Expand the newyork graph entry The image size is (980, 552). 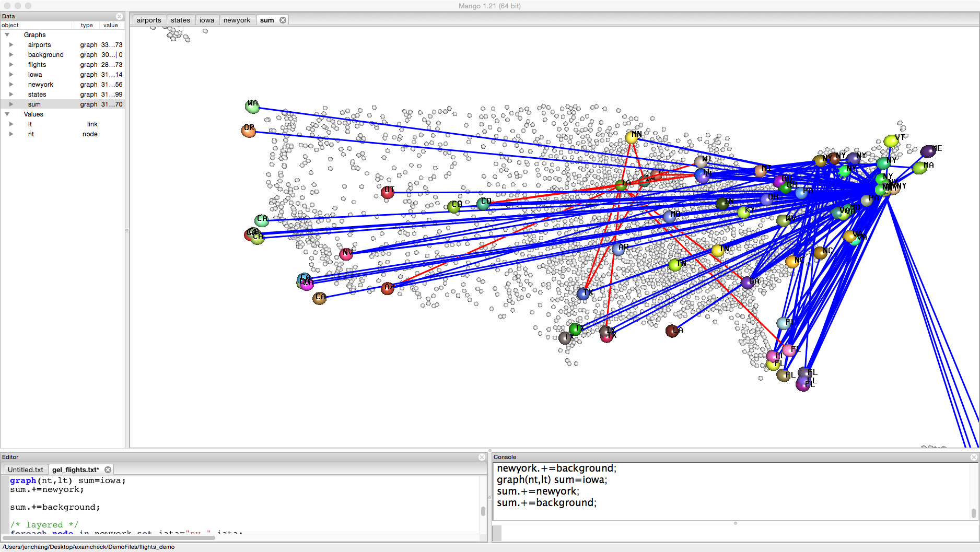(x=11, y=85)
